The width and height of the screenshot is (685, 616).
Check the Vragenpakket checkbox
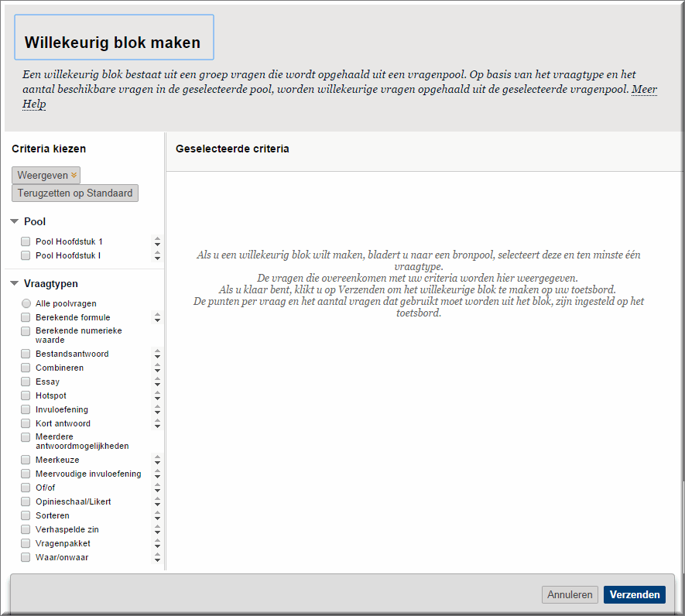point(26,544)
